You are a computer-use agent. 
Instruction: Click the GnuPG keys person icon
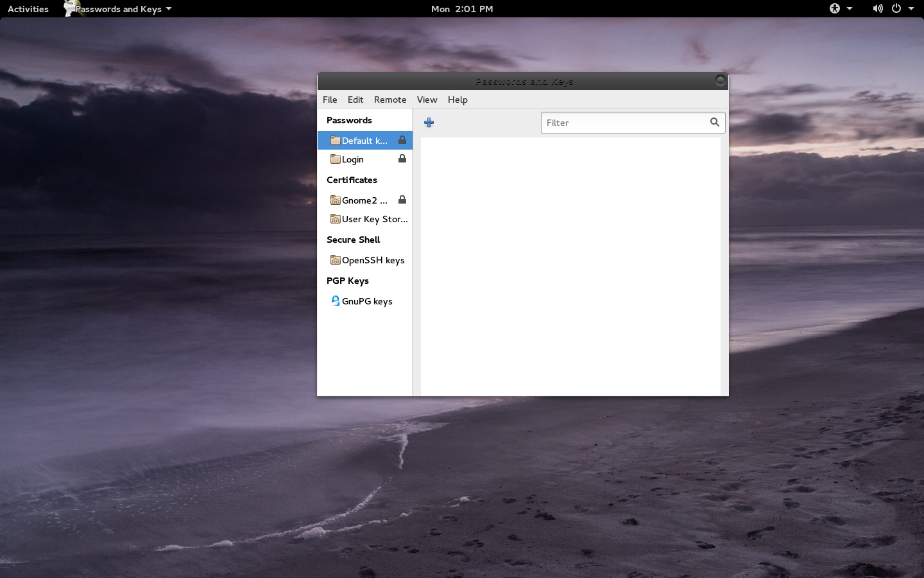coord(335,301)
